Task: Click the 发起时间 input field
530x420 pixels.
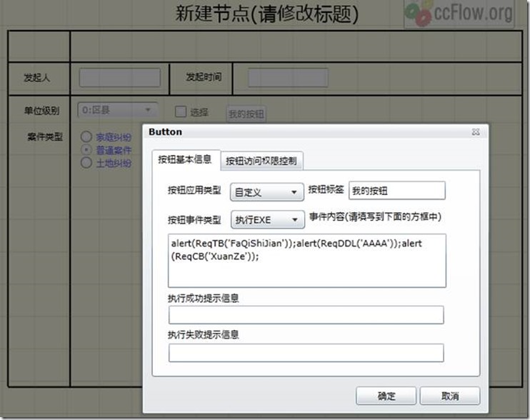Action: [288, 78]
